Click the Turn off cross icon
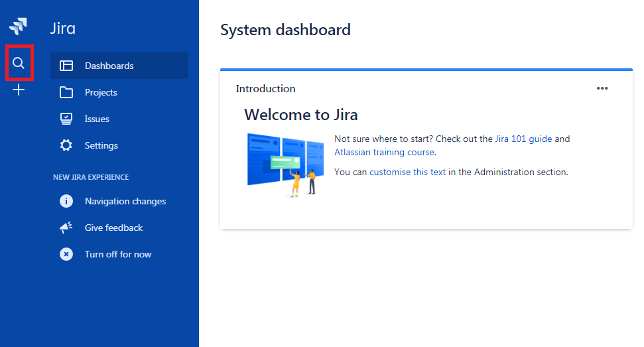Viewport: 644px width, 347px height. [x=66, y=254]
